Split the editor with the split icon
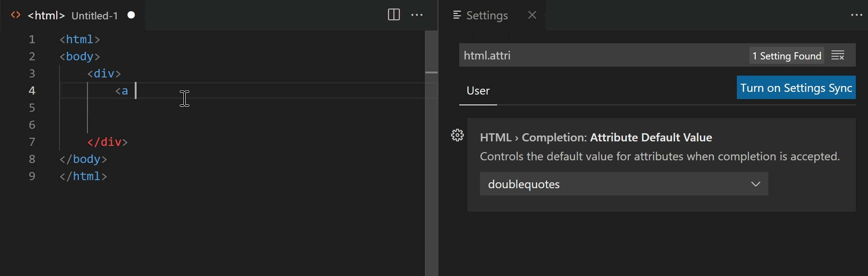The image size is (868, 276). pyautogui.click(x=393, y=15)
